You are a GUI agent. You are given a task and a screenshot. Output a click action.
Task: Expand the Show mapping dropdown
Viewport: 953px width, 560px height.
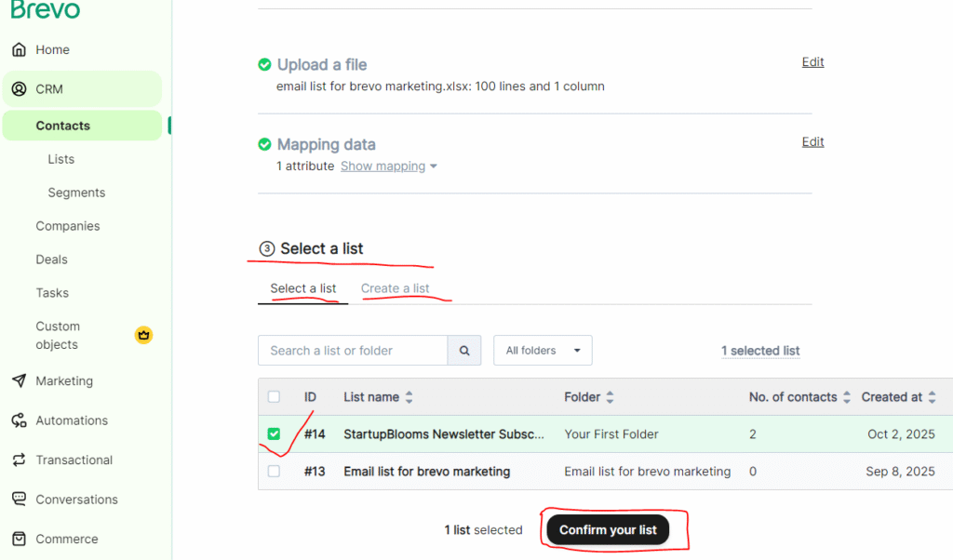tap(388, 167)
